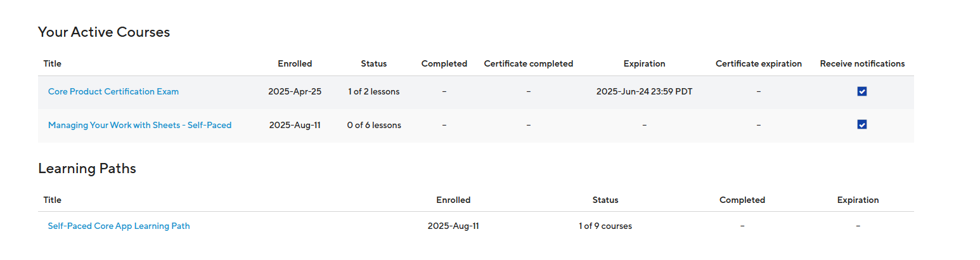Click the Title header under Learning Paths
This screenshot has height=260, width=980.
pyautogui.click(x=53, y=200)
